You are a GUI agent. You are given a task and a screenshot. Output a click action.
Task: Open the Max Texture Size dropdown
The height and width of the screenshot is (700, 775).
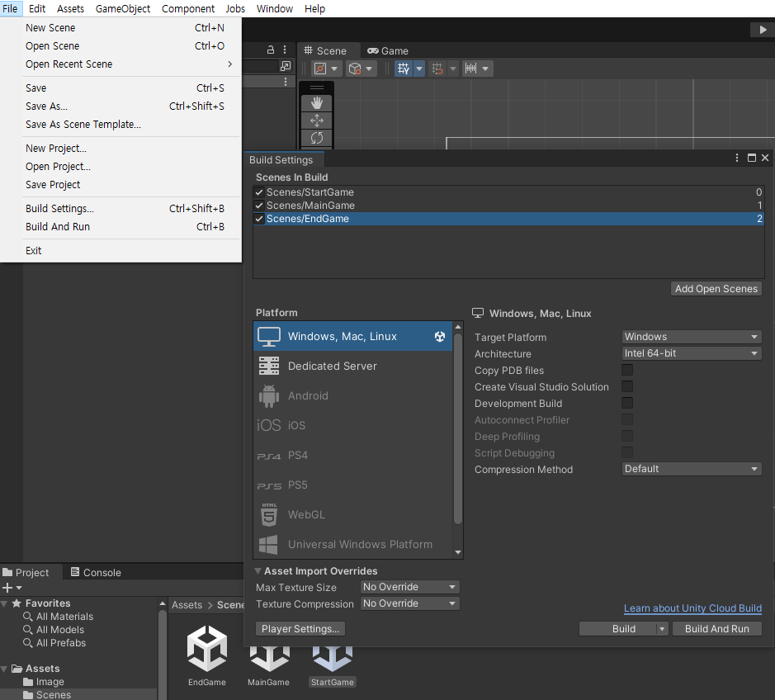[409, 587]
